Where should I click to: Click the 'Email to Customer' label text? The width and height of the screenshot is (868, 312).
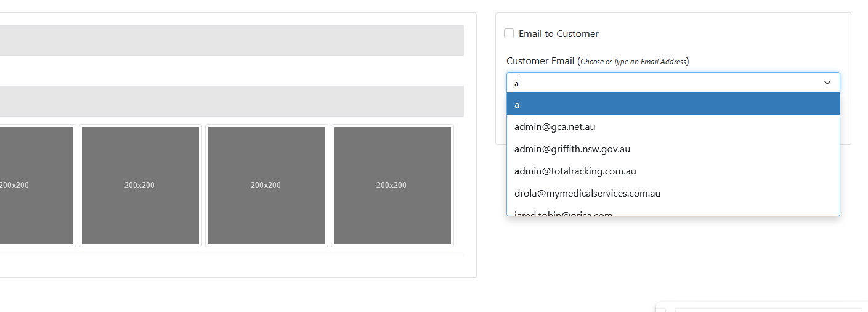[x=558, y=34]
